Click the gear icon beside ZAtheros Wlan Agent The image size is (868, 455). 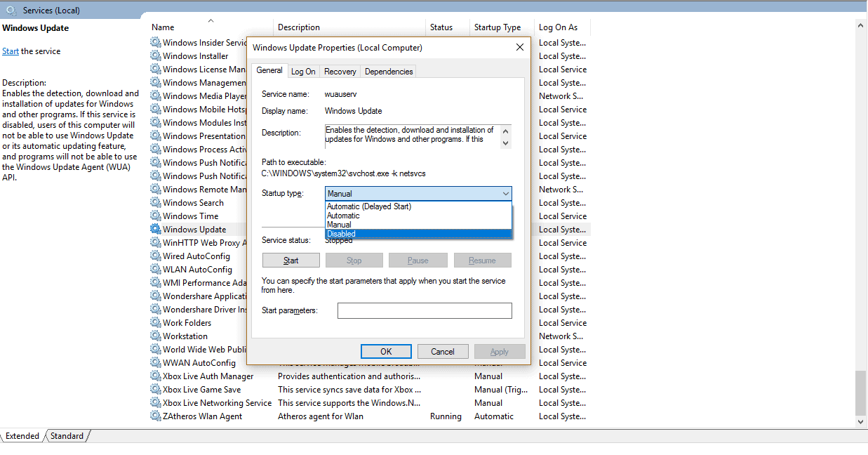pos(155,416)
